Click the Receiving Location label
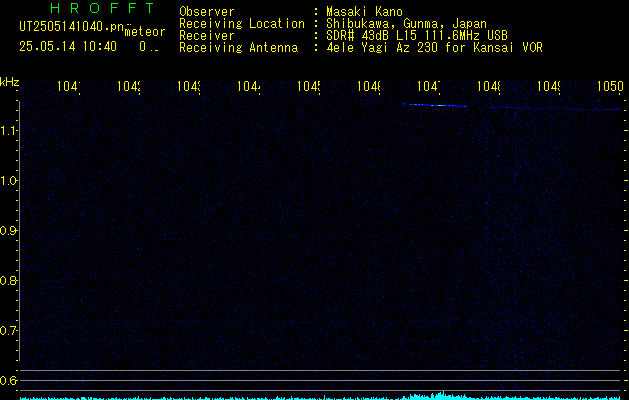 (242, 24)
